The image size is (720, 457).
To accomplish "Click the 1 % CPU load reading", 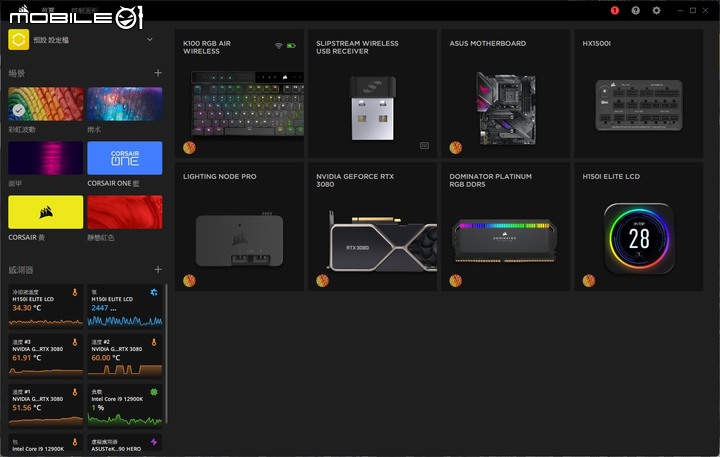I will [x=97, y=407].
